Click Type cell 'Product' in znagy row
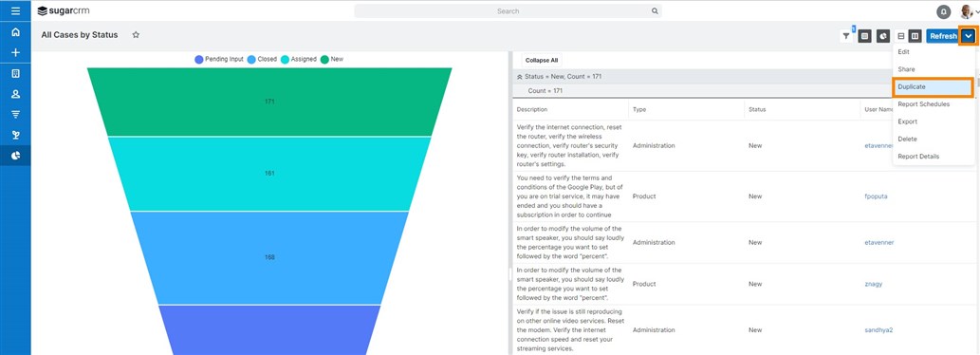This screenshot has width=980, height=355. click(x=644, y=284)
